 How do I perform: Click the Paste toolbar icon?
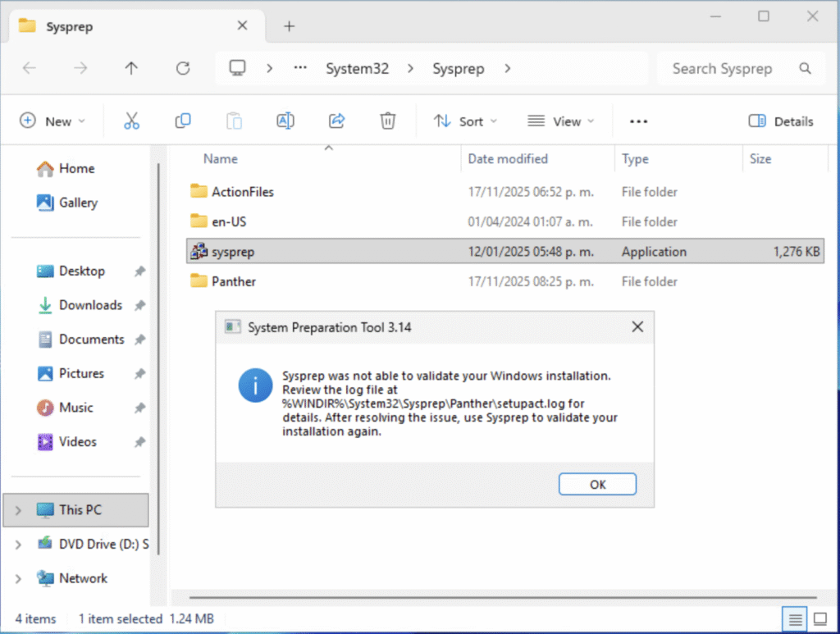pos(234,121)
